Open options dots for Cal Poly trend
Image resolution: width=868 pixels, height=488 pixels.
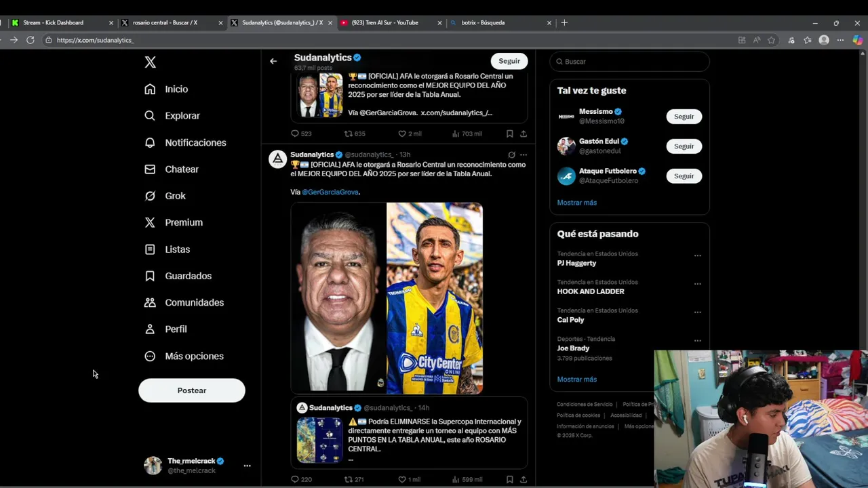(x=697, y=312)
